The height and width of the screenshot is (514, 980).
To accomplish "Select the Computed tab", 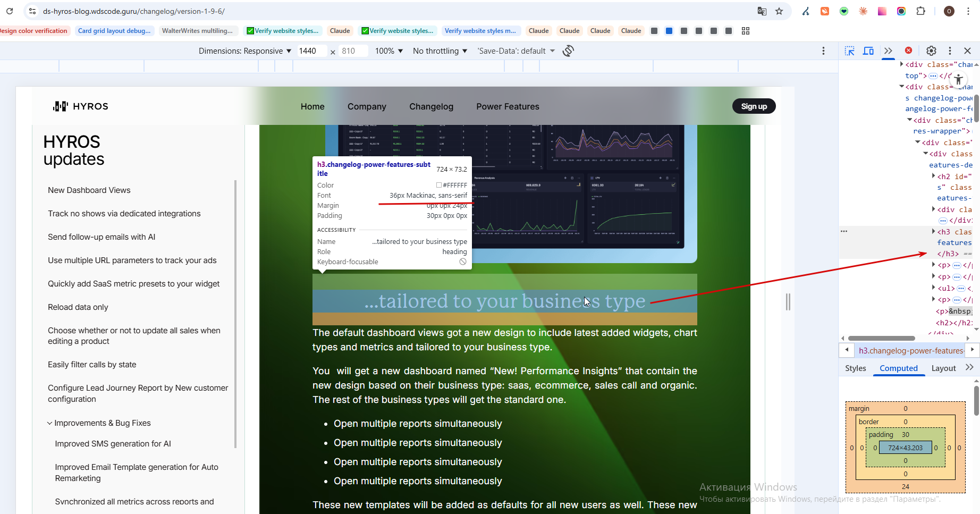I will (x=899, y=368).
